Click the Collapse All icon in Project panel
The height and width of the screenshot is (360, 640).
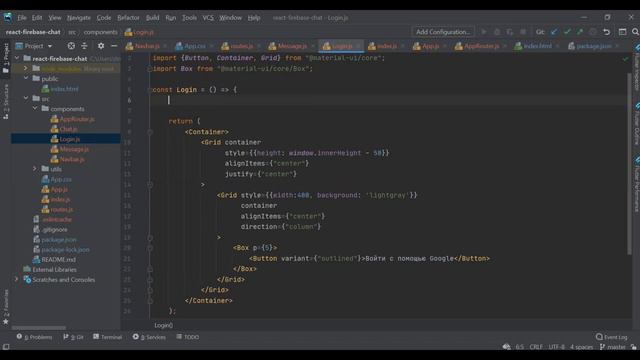pyautogui.click(x=84, y=46)
